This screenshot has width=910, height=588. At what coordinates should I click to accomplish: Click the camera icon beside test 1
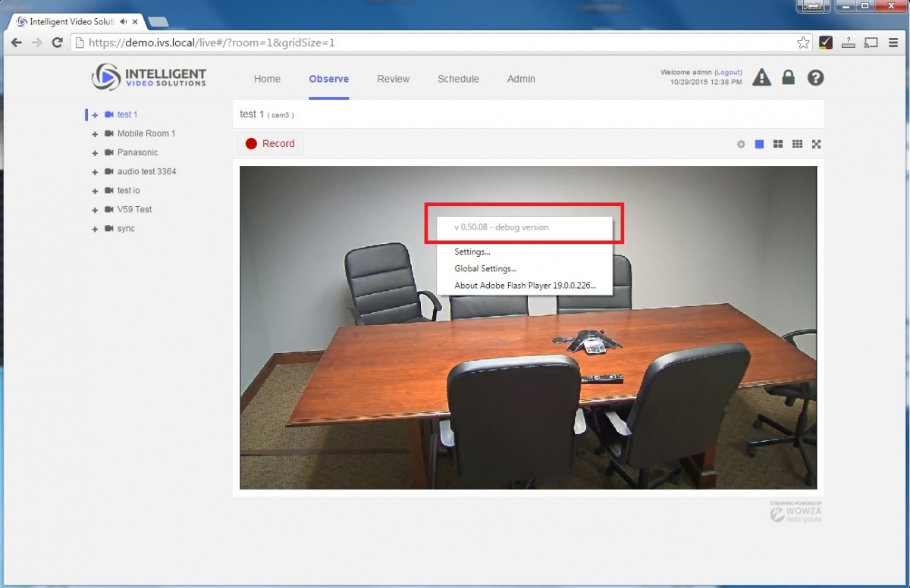[x=109, y=114]
